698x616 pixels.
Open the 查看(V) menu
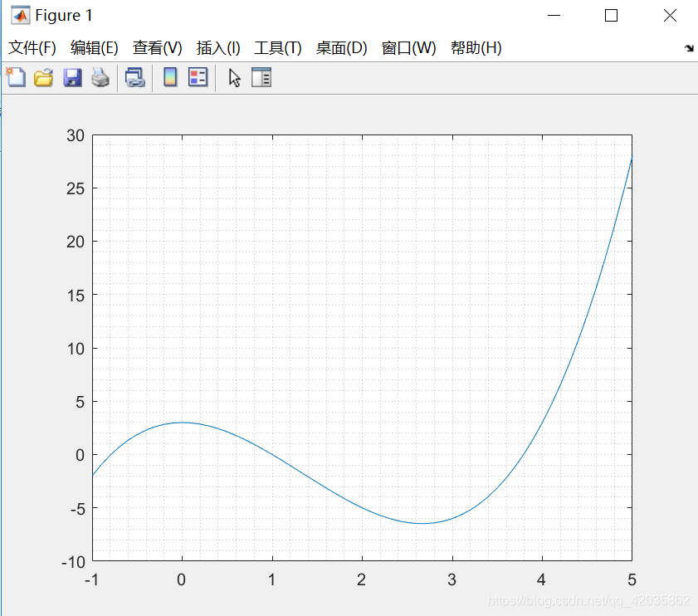click(158, 47)
